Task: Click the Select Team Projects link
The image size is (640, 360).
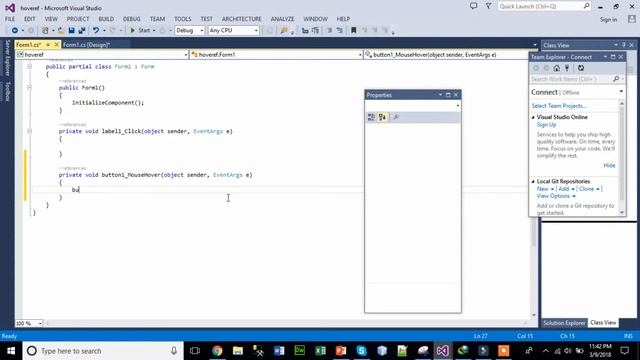Action: (559, 106)
